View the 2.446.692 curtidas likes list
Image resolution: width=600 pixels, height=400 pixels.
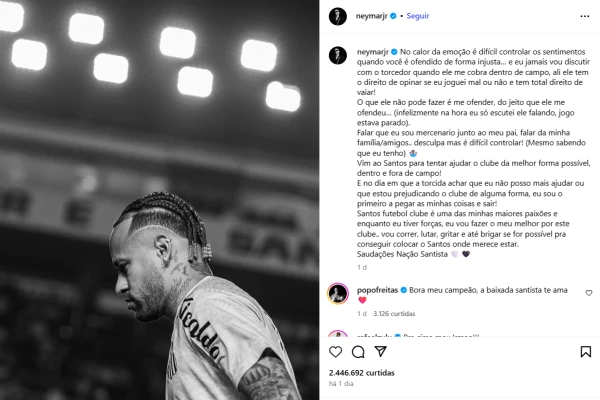click(x=362, y=373)
